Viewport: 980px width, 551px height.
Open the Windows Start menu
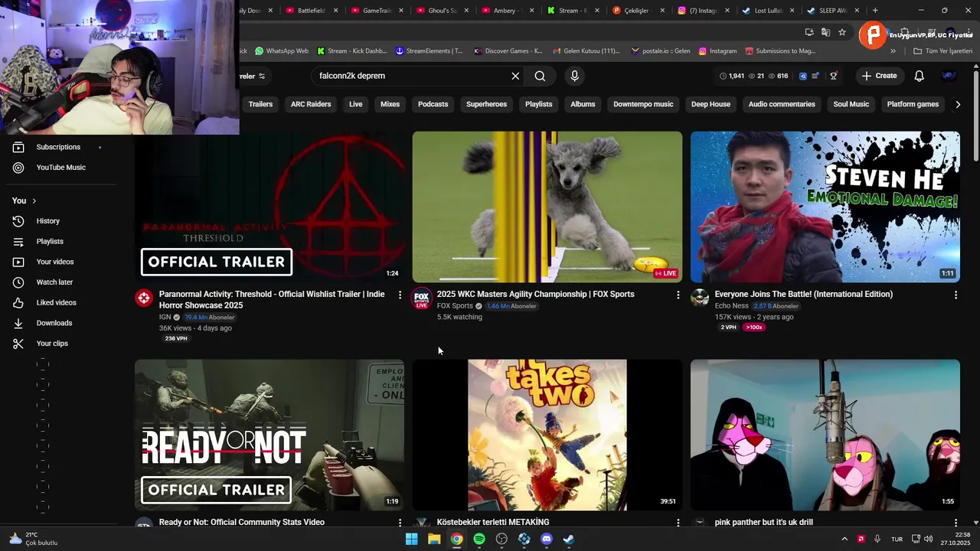pos(412,539)
